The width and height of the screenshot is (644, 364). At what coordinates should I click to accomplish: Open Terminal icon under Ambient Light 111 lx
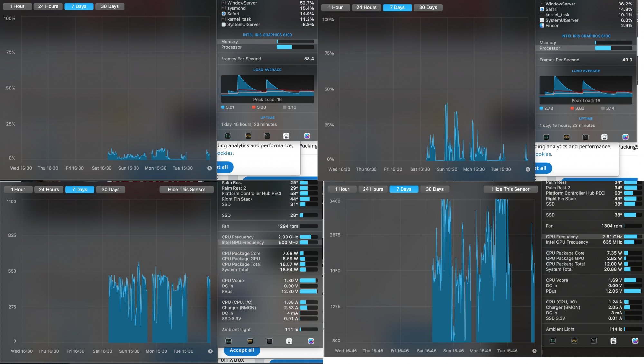click(x=270, y=341)
